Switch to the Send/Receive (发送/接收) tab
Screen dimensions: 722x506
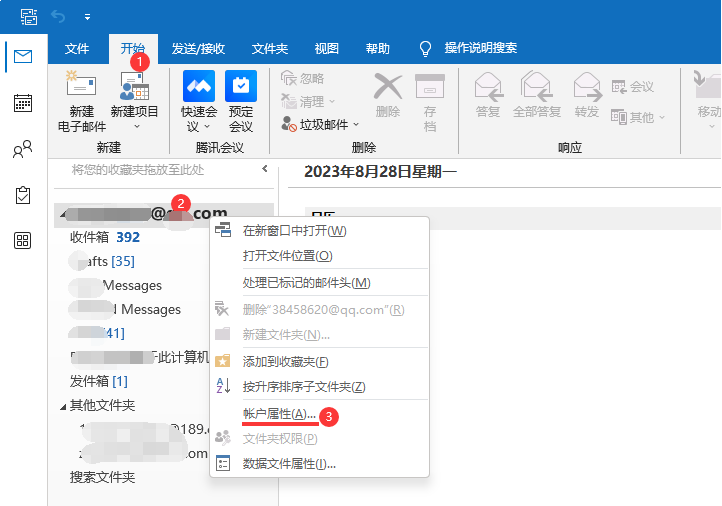pyautogui.click(x=198, y=48)
